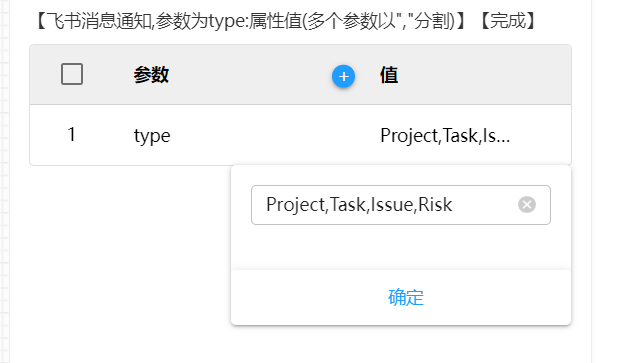
Task: Add a new parameter with the blue plus button
Action: (x=343, y=76)
